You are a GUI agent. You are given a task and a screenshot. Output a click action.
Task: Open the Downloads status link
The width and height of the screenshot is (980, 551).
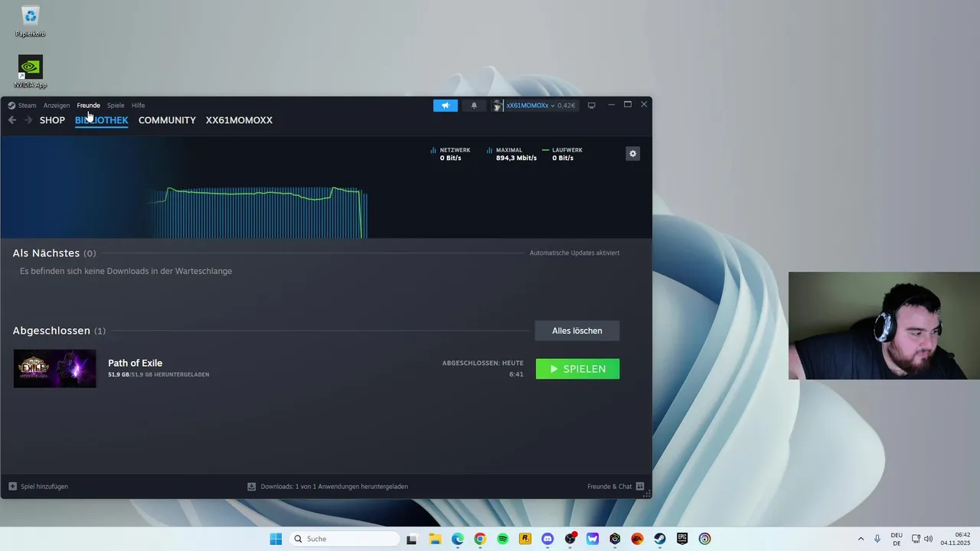pyautogui.click(x=328, y=487)
